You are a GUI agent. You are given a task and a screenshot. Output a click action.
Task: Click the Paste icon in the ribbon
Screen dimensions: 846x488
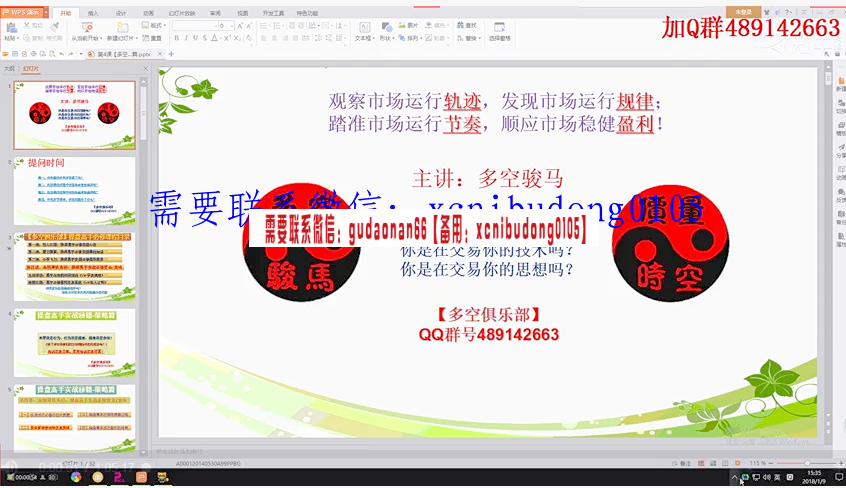tap(10, 30)
